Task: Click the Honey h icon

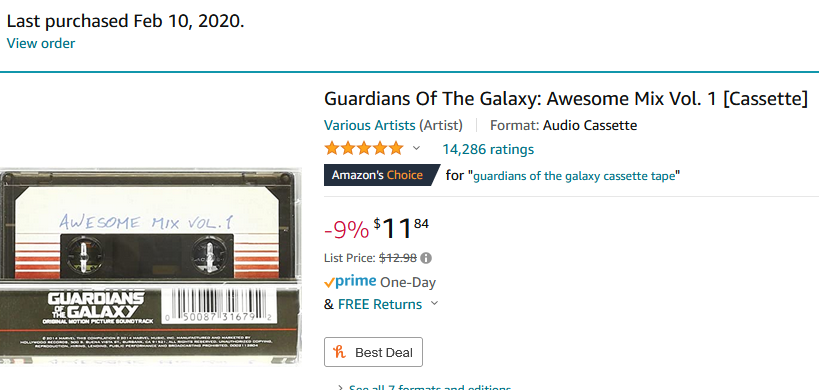Action: 340,352
